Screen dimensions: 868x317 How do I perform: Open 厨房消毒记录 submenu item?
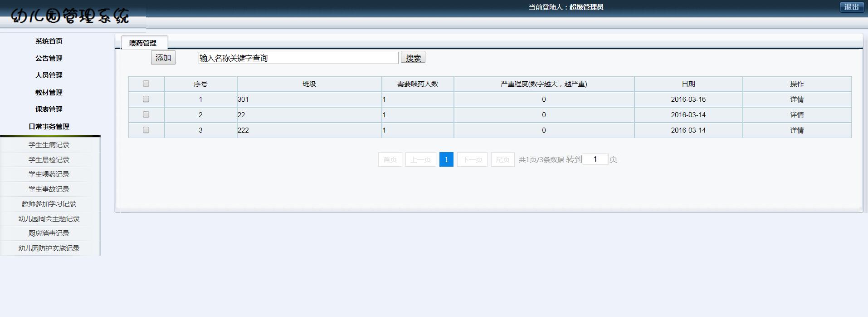(49, 233)
